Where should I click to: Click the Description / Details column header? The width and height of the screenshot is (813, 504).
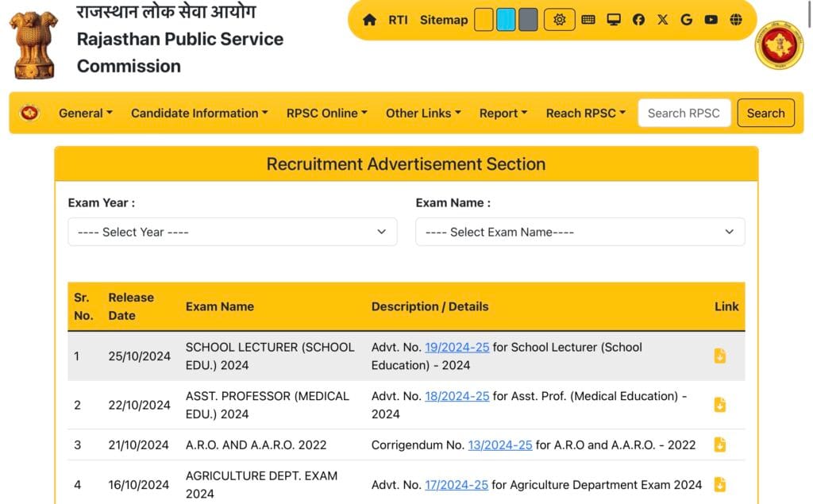[430, 306]
